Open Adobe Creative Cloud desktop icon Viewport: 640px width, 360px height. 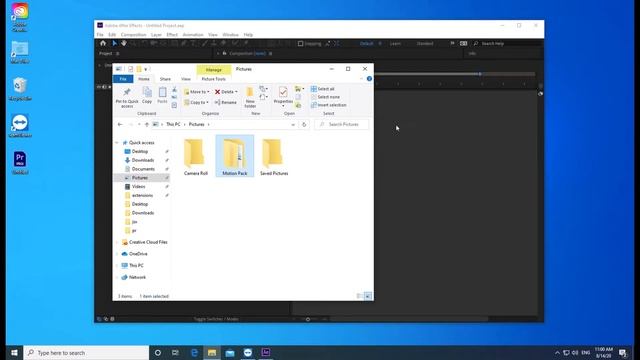20,16
